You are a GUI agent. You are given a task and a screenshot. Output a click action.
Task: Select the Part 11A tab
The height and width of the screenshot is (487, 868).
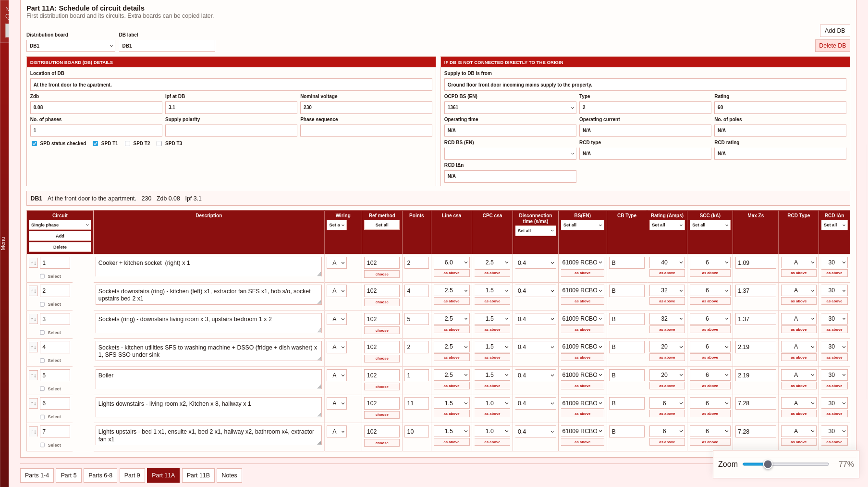163,475
